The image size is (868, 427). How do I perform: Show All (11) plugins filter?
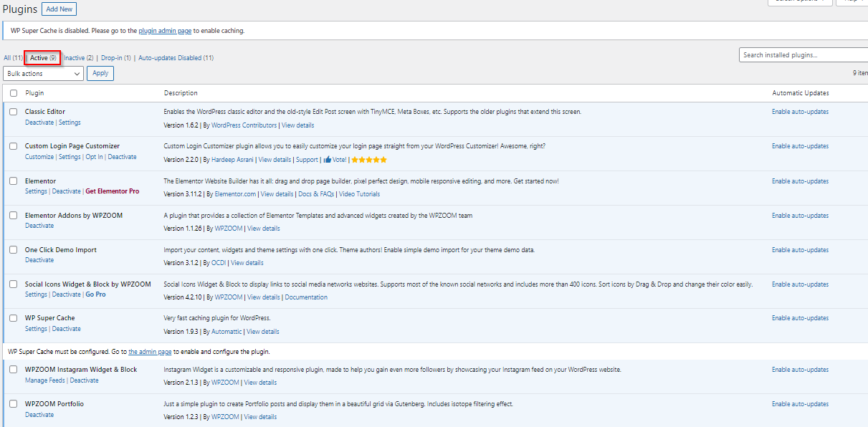point(13,57)
